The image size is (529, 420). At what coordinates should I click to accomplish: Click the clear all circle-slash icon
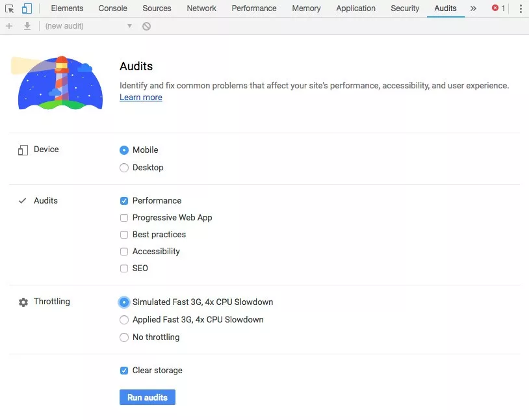point(147,26)
